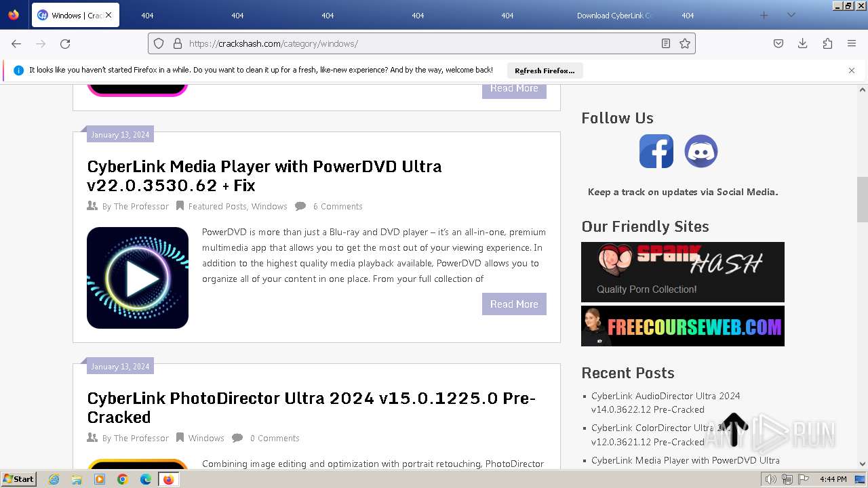The height and width of the screenshot is (488, 868).
Task: Click the padlock site security icon
Action: click(x=177, y=43)
